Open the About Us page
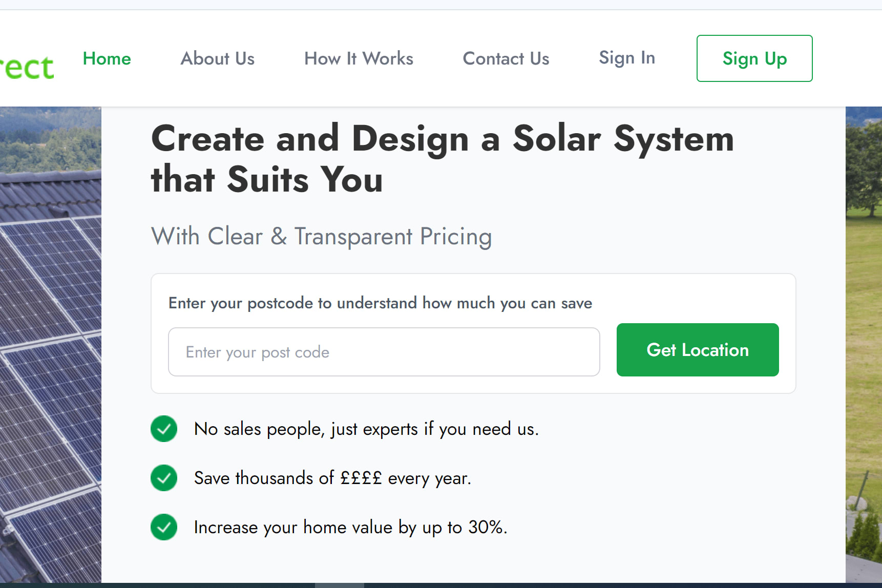 point(218,59)
